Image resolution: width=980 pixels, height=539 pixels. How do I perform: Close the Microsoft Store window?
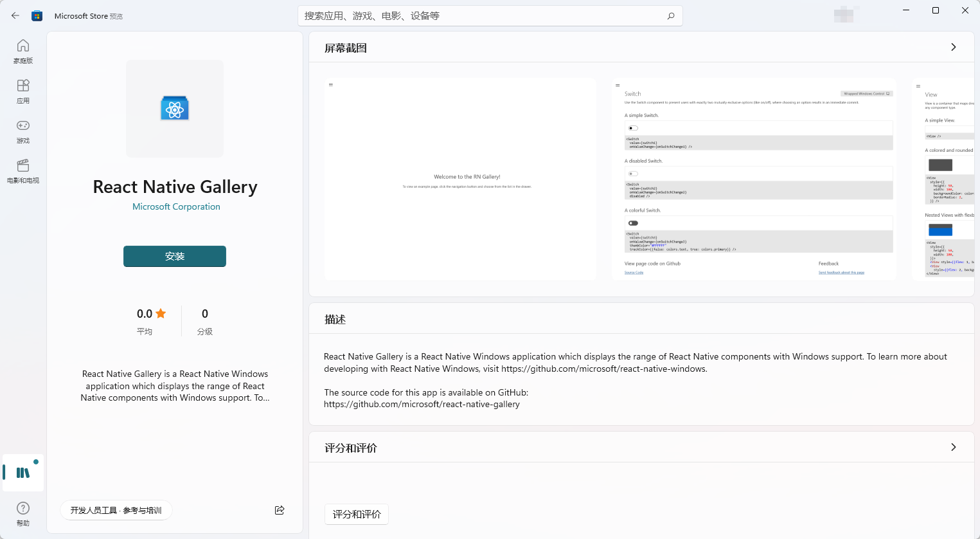(x=965, y=10)
